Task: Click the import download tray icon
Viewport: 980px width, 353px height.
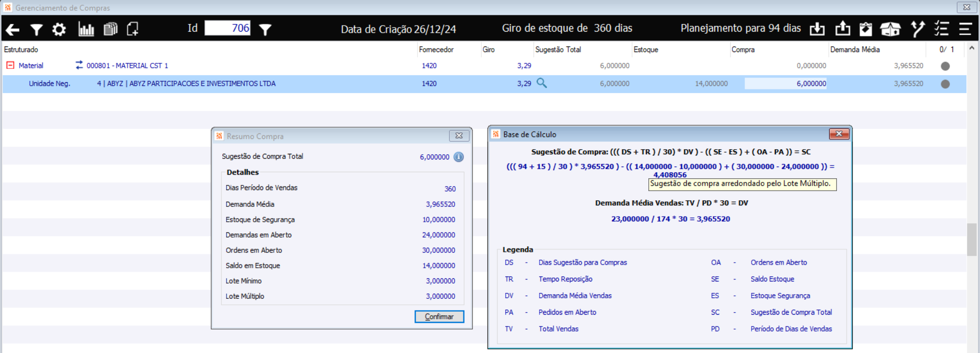Action: tap(817, 29)
